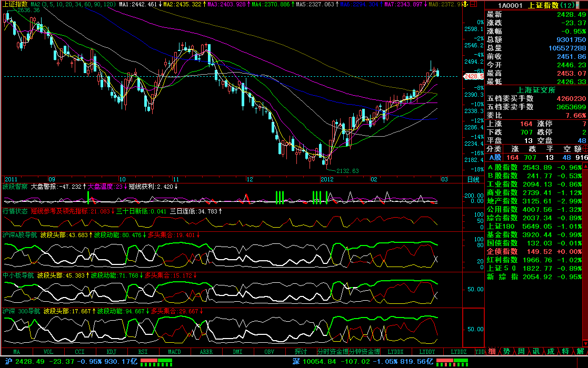The width and height of the screenshot is (588, 368).
Task: Click the 解 icon at bottom right
Action: pyautogui.click(x=580, y=351)
